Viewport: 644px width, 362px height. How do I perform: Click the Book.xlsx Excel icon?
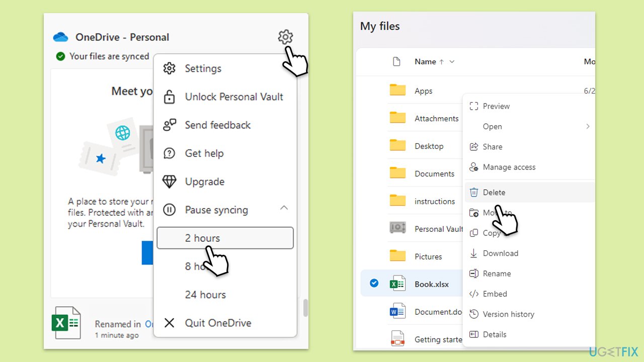tap(397, 284)
